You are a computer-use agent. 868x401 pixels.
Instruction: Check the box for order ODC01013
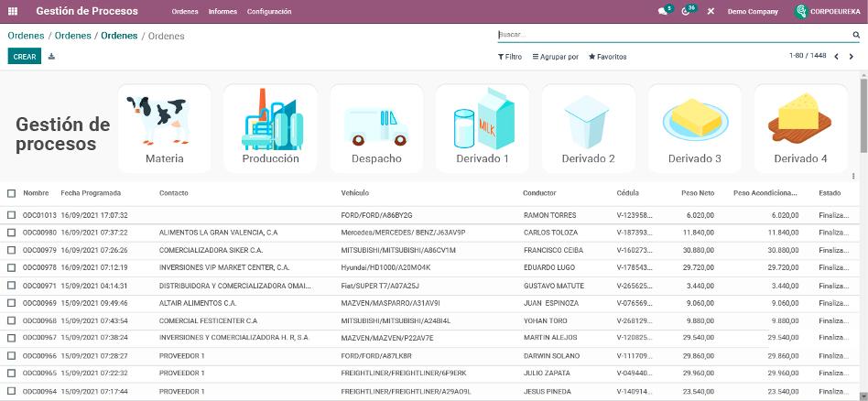12,215
